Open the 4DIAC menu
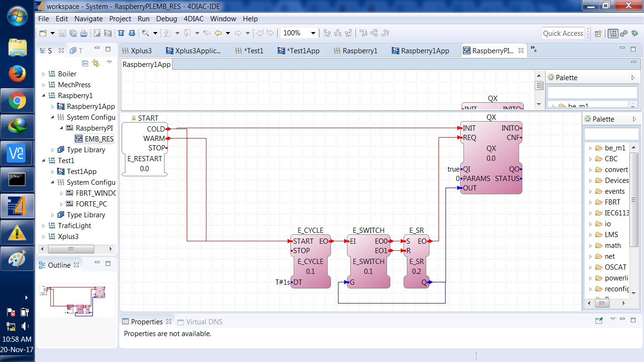The height and width of the screenshot is (362, 644). tap(194, 19)
